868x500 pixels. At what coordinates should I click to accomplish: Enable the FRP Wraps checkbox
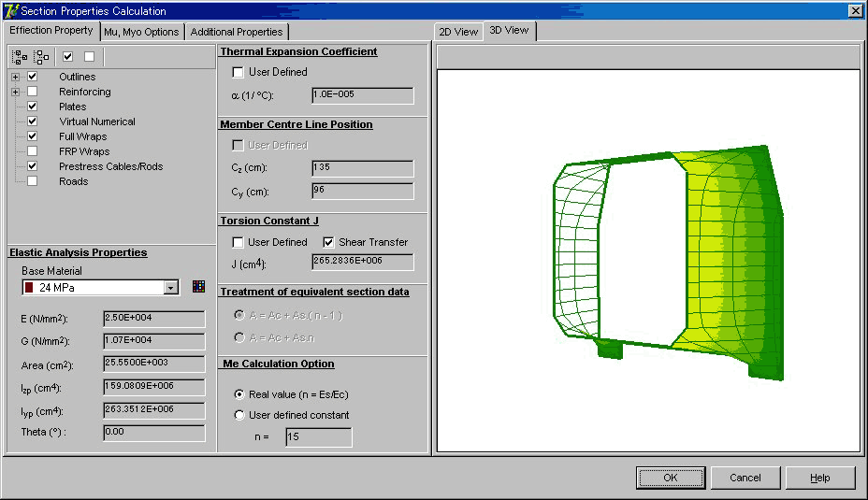point(32,151)
